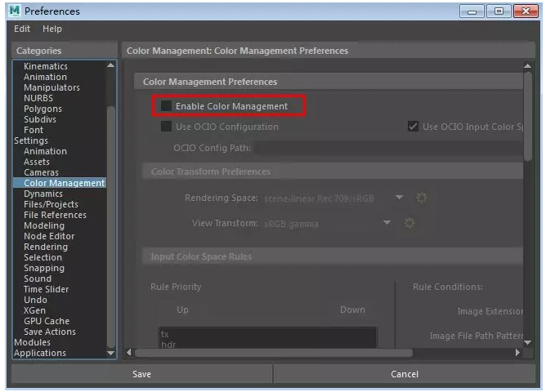Screen dimensions: 546x392
Task: Select Kinematics category
Action: 46,66
